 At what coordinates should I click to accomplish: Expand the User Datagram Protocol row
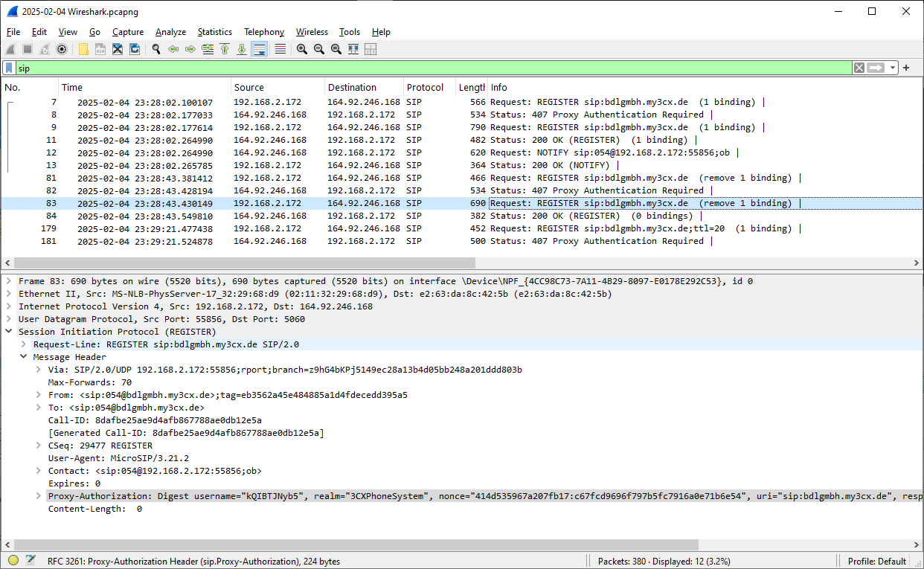[9, 319]
